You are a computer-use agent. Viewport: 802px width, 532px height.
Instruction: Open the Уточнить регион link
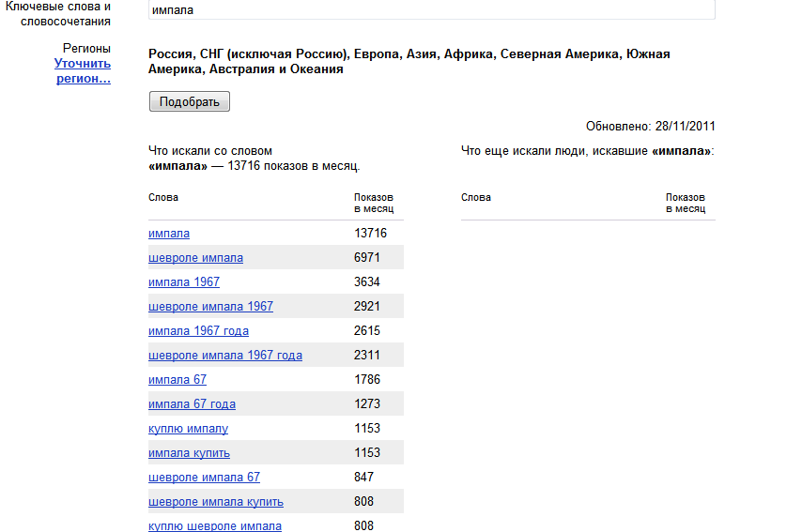(83, 71)
